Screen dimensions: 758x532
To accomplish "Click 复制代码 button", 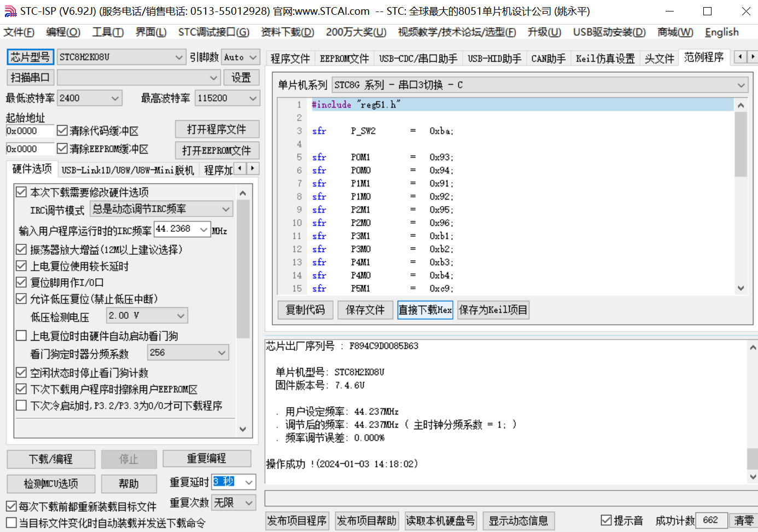I will tap(305, 310).
